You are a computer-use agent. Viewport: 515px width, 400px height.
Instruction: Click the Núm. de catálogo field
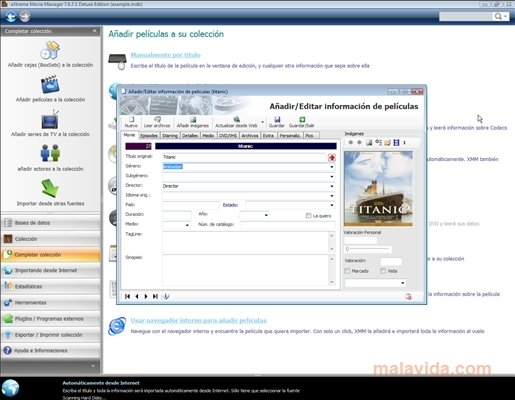(288, 225)
